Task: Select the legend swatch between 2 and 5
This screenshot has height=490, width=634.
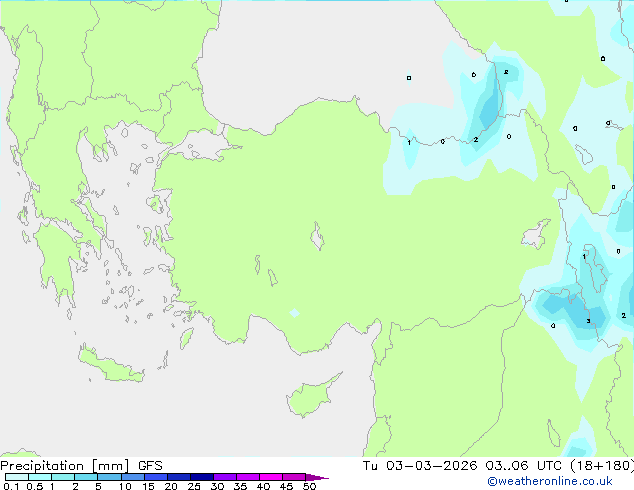Action: [86, 477]
